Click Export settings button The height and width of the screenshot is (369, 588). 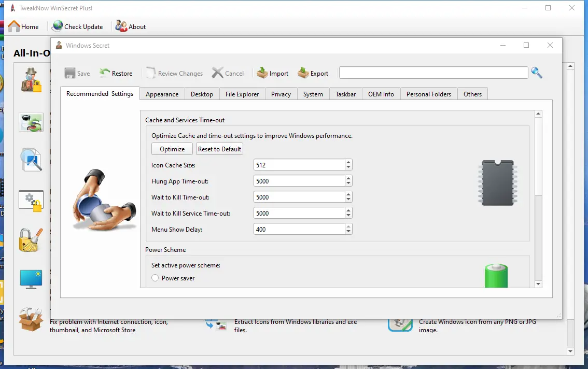click(313, 73)
